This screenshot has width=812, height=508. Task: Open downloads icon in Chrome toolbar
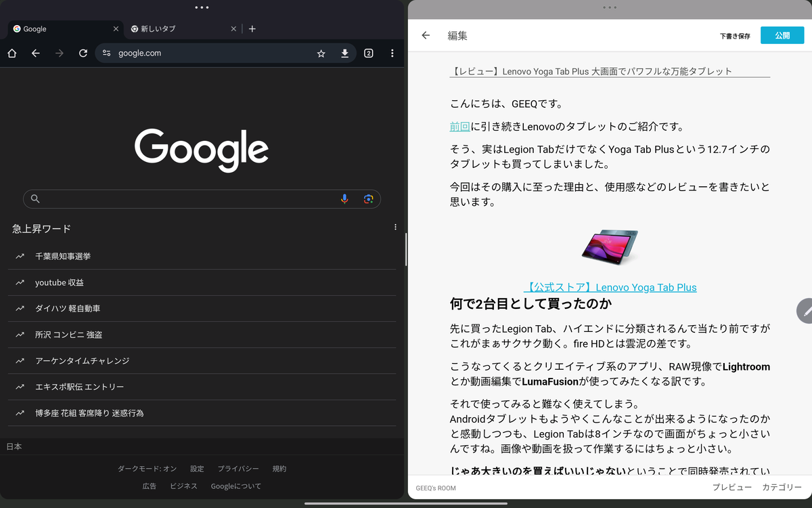(344, 53)
